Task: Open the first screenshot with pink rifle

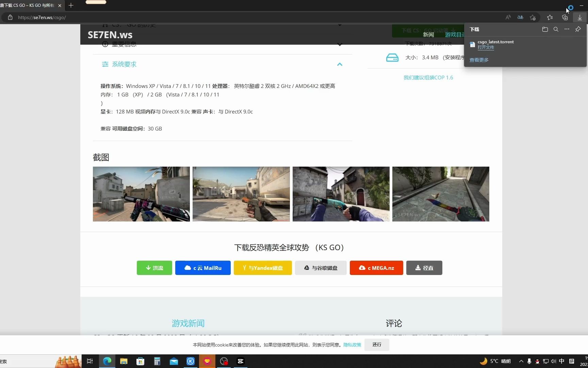Action: coord(141,194)
